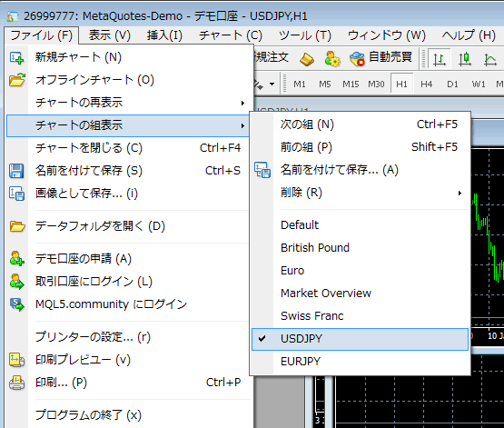Image resolution: width=504 pixels, height=428 pixels.
Task: Click the yellow book icon in toolbar
Action: pos(307,59)
